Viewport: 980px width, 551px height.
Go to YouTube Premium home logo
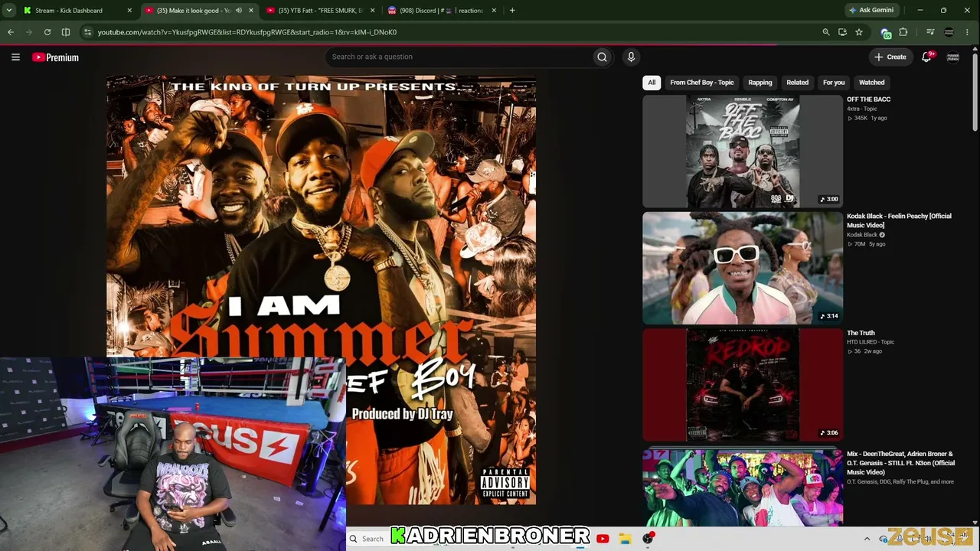55,57
